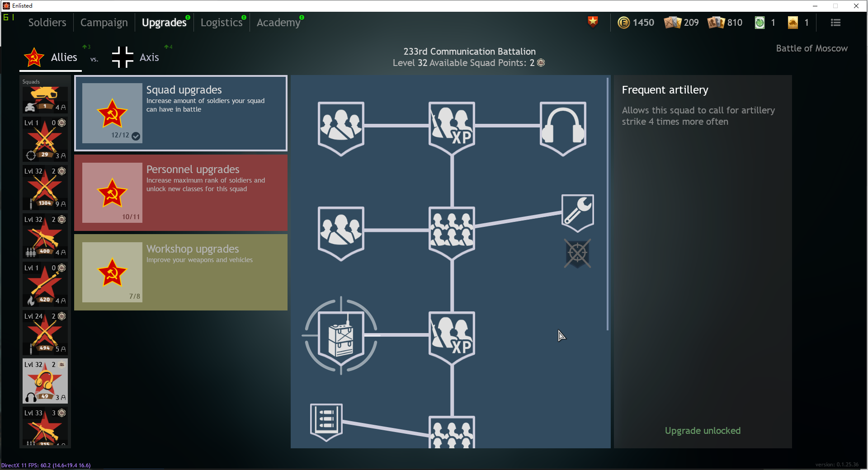The image size is (868, 470).
Task: Open the hamburger menu in top bar
Action: pyautogui.click(x=835, y=23)
